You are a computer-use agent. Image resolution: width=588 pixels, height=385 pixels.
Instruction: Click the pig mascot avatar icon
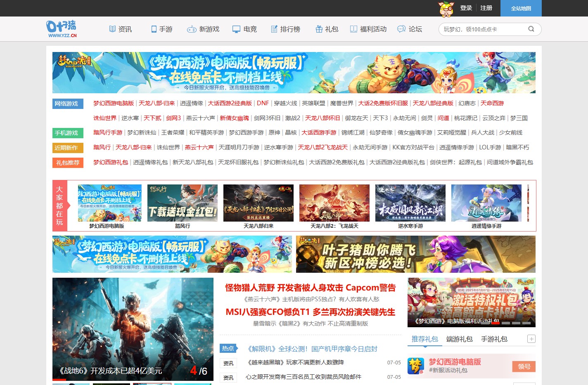[446, 8]
